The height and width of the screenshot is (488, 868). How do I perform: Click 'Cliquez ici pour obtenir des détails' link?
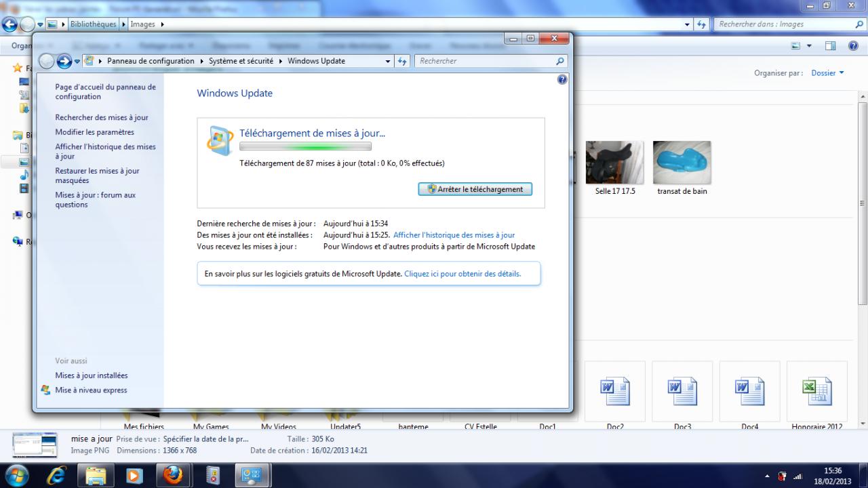[x=462, y=274]
